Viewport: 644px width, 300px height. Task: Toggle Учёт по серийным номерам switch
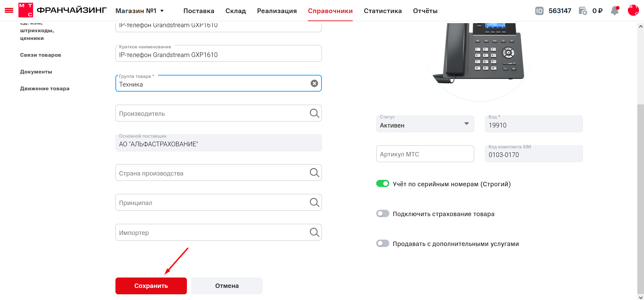[x=383, y=184]
